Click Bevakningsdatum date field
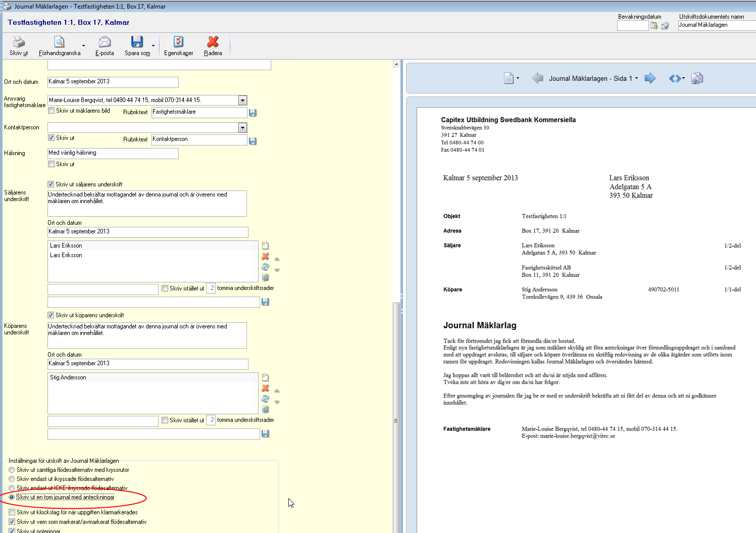This screenshot has height=533, width=756. click(633, 25)
